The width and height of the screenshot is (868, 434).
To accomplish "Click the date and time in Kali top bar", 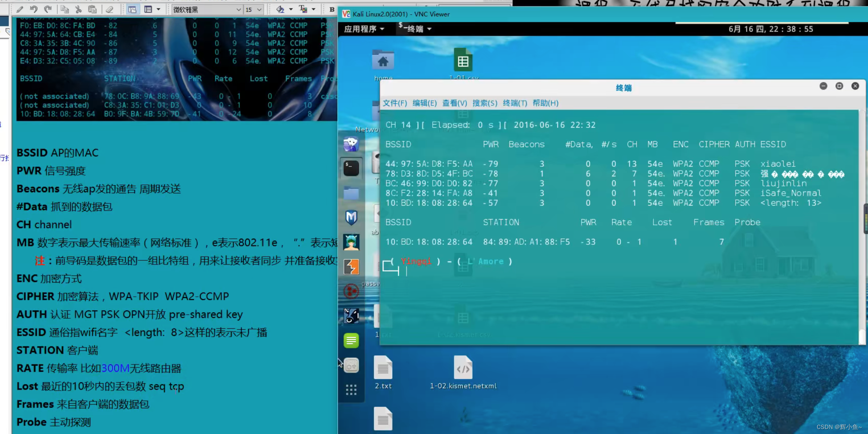I will coord(771,29).
